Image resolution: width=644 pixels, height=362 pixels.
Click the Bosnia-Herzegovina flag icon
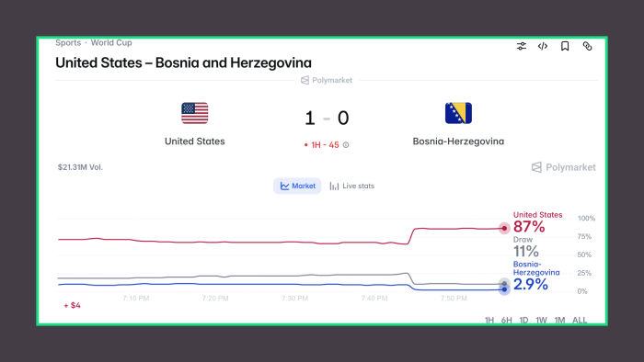pos(458,113)
